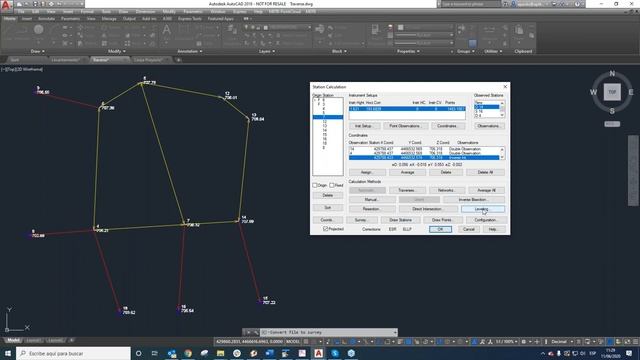Click the Leveling button
The image size is (640, 360).
coord(483,209)
